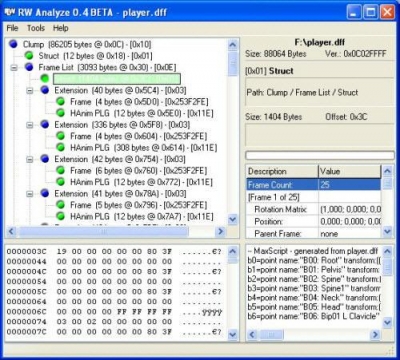Select the Parent Frame row
This screenshot has width=400, height=360.
point(313,233)
